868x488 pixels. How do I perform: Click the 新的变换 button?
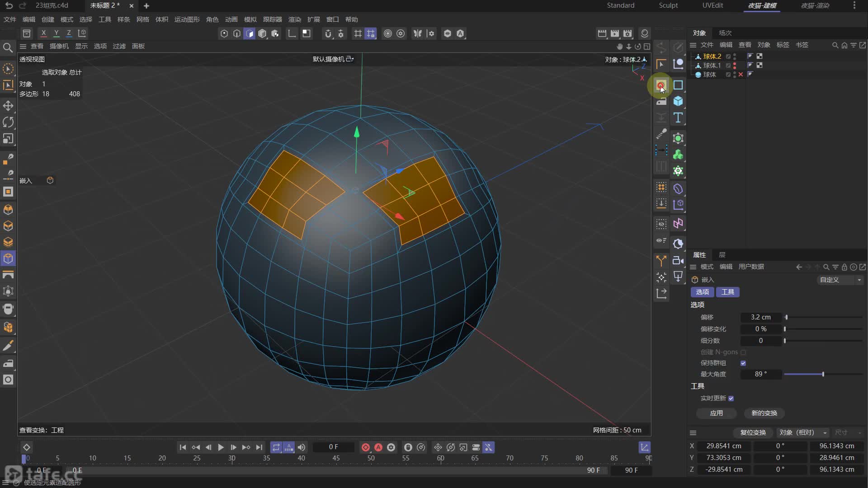[x=764, y=413]
